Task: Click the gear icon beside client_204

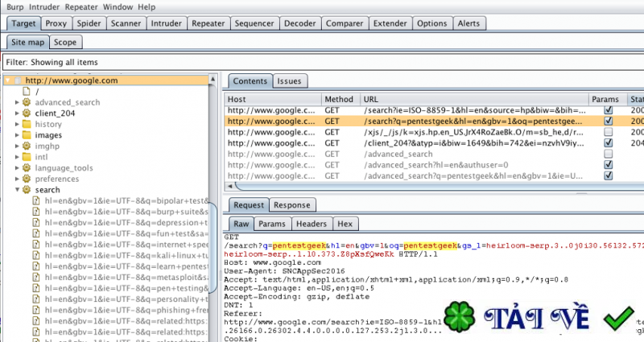Action: point(27,113)
